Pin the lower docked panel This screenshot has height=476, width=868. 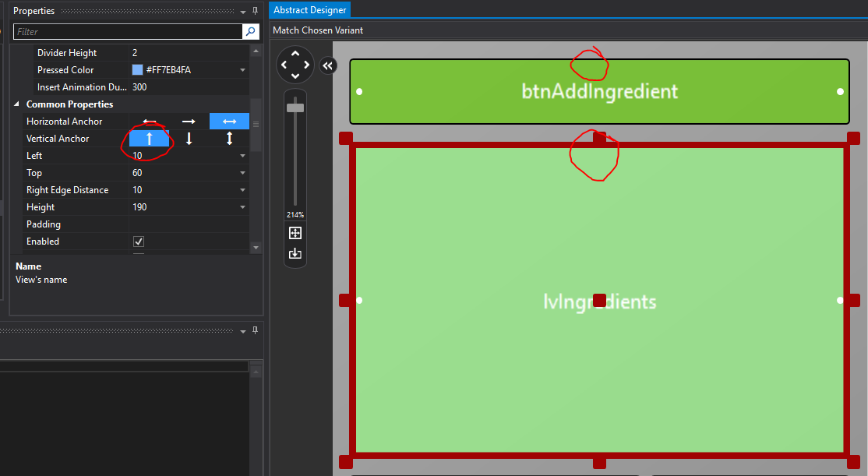(x=255, y=330)
